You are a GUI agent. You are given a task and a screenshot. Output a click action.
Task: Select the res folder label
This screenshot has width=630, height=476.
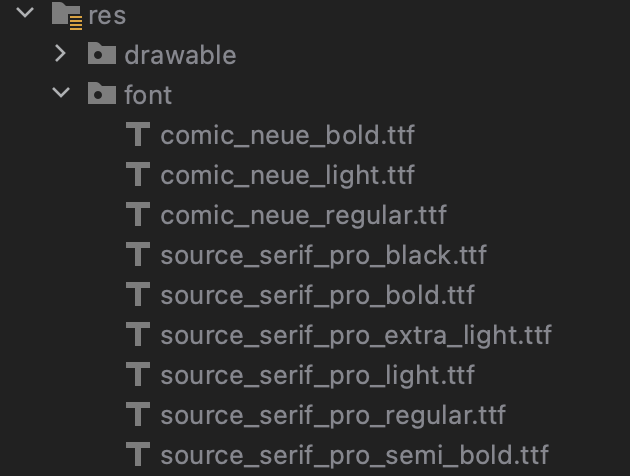pyautogui.click(x=107, y=16)
